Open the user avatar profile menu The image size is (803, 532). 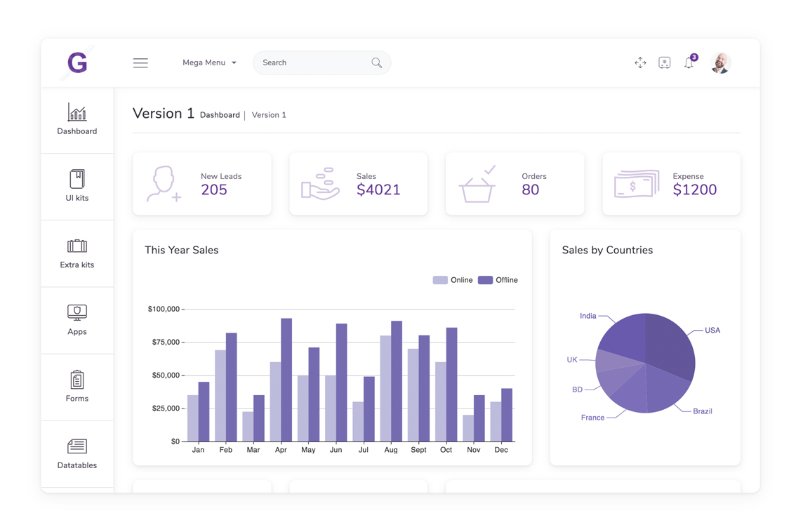click(x=721, y=63)
